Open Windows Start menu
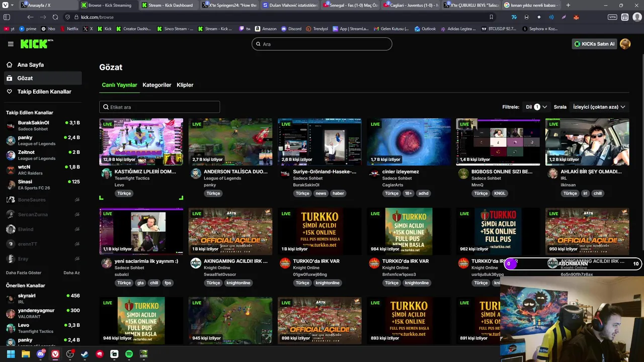Image resolution: width=644 pixels, height=362 pixels. (11, 354)
